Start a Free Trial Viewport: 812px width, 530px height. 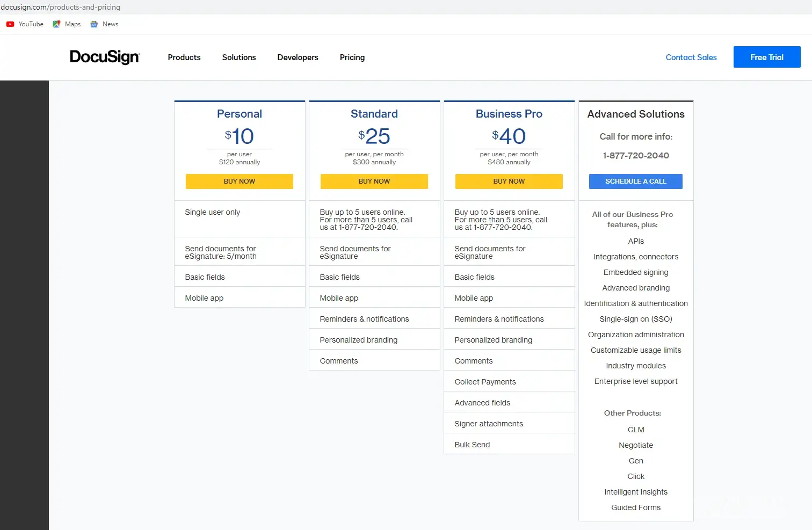(x=766, y=57)
